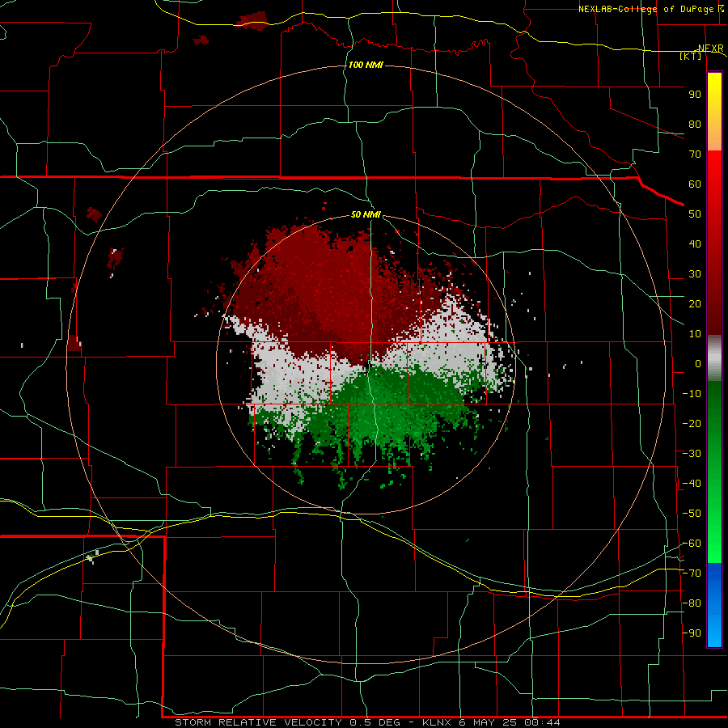This screenshot has width=728, height=728.
Task: Select the blue bottom segment of the color bar
Action: click(714, 605)
